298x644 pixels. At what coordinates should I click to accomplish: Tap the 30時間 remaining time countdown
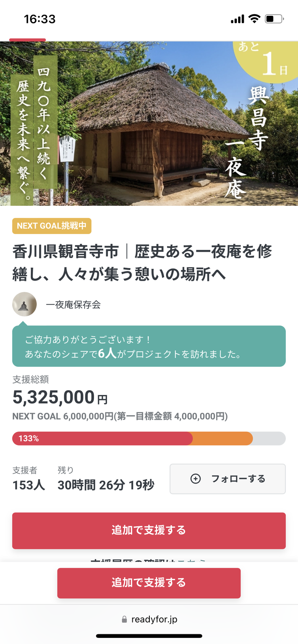coord(106,485)
